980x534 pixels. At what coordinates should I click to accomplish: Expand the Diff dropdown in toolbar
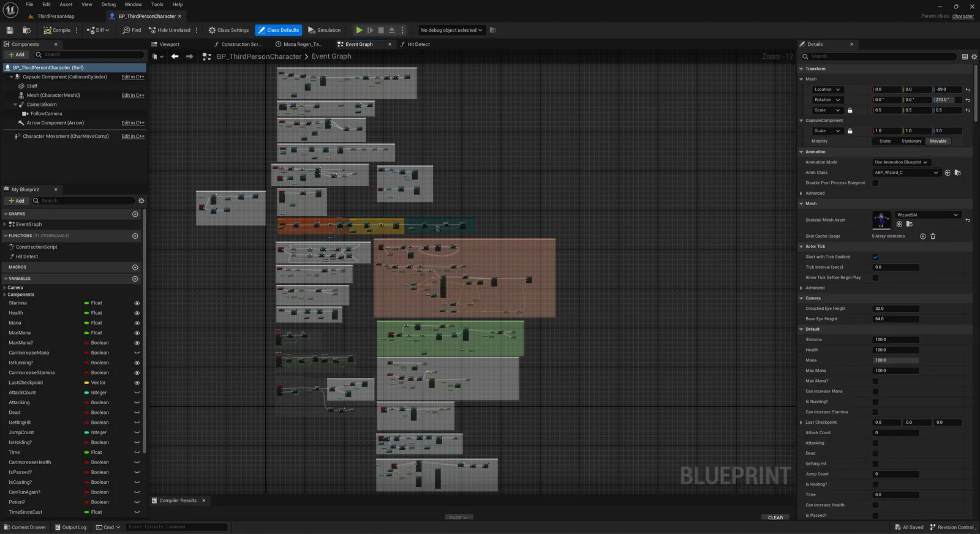tap(98, 30)
